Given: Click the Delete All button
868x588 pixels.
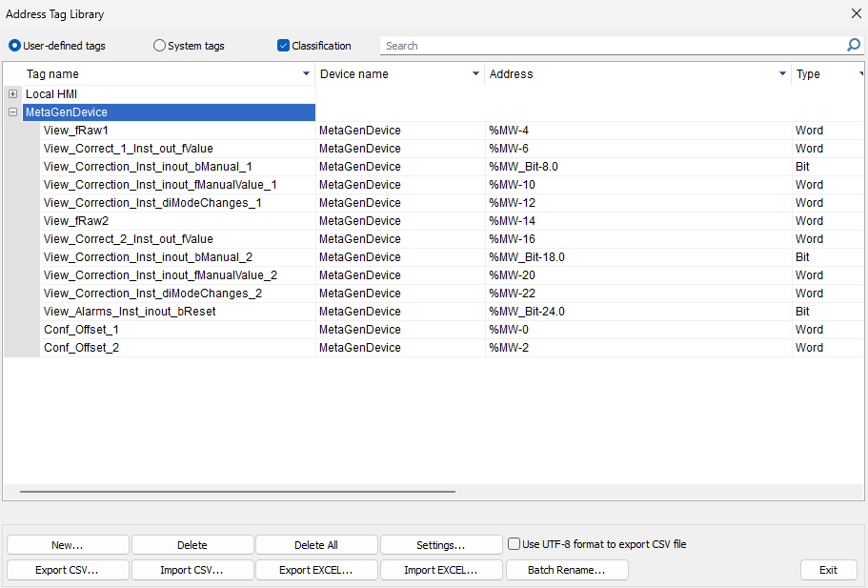Looking at the screenshot, I should [316, 545].
